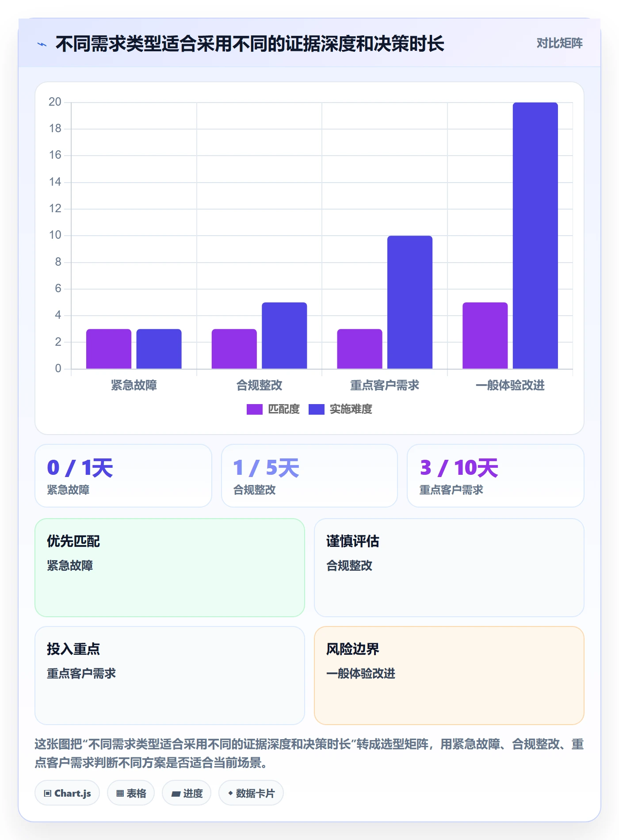This screenshot has height=840, width=619.
Task: Click the 匹配度 legend label
Action: tap(284, 409)
